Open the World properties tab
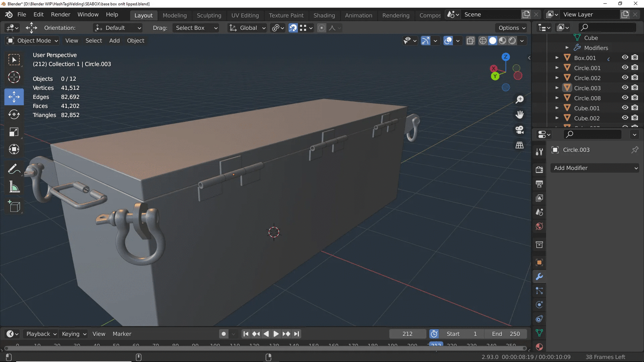This screenshot has height=362, width=644. tap(539, 226)
